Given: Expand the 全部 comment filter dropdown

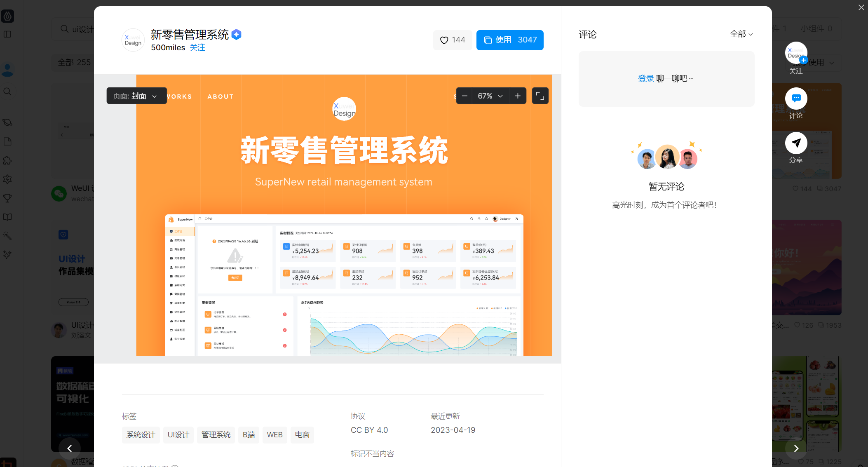Looking at the screenshot, I should tap(741, 34).
